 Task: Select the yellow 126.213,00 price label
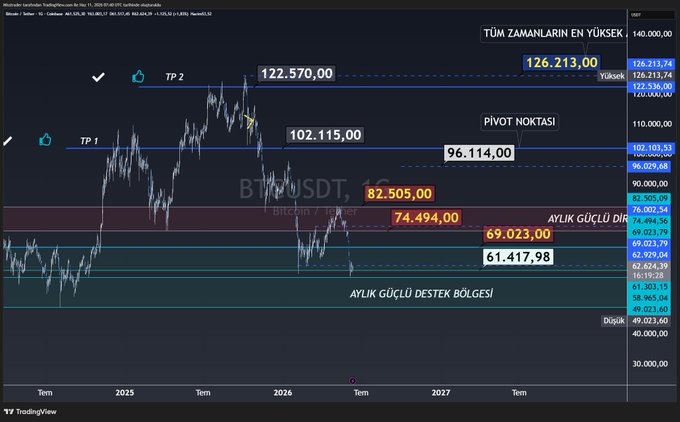coord(562,62)
